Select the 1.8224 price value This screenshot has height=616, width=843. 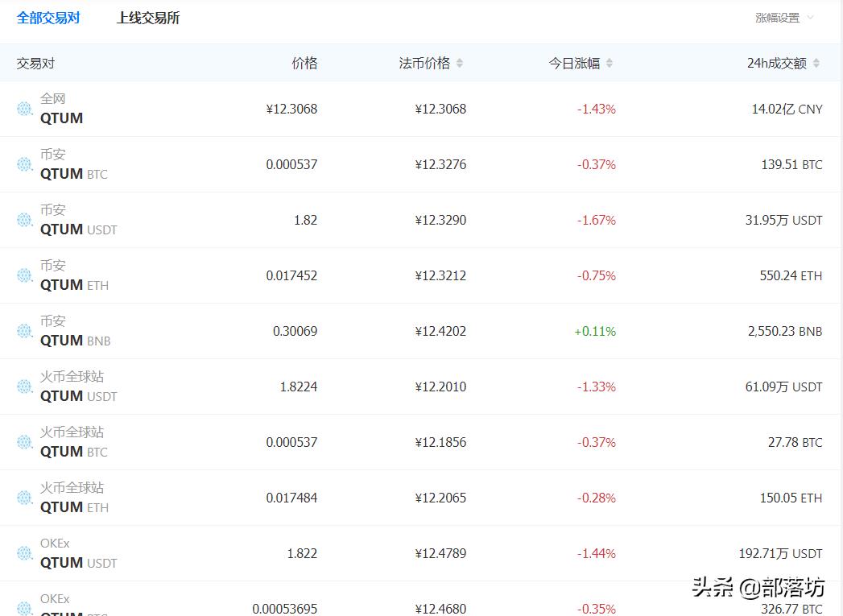tap(299, 387)
